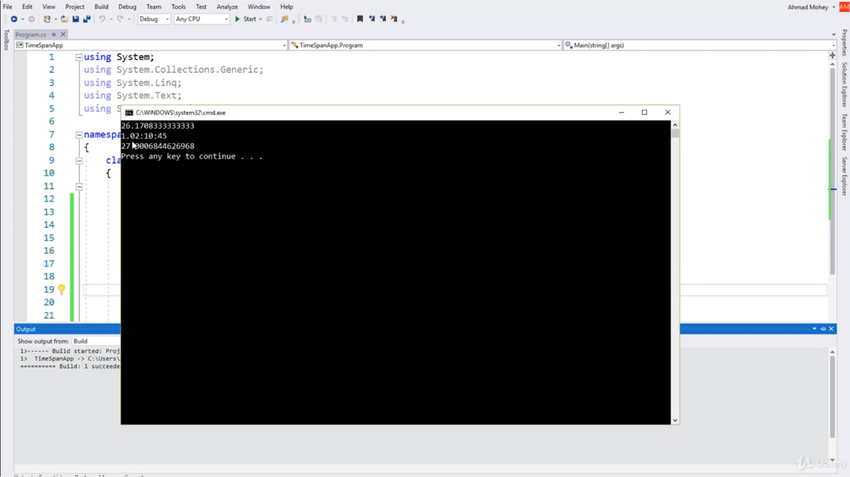Image resolution: width=850 pixels, height=477 pixels.
Task: Open the Edit menu
Action: [x=27, y=7]
